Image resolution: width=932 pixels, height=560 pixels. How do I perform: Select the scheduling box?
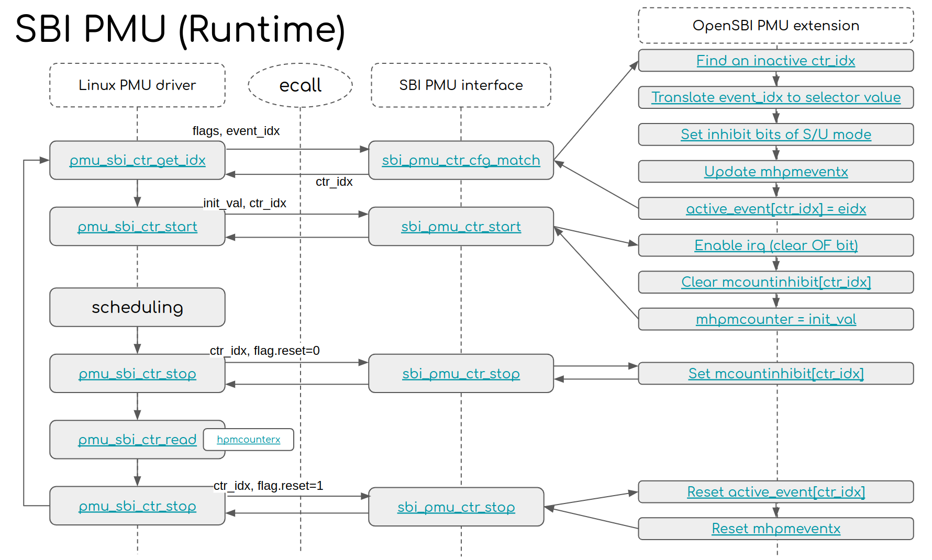(137, 307)
